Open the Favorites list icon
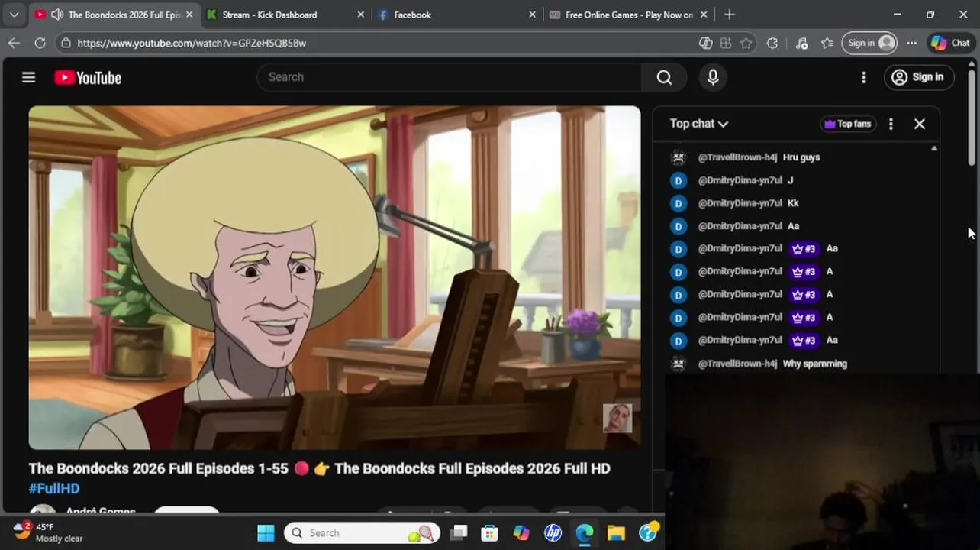Screen dimensions: 980x550 tap(827, 43)
